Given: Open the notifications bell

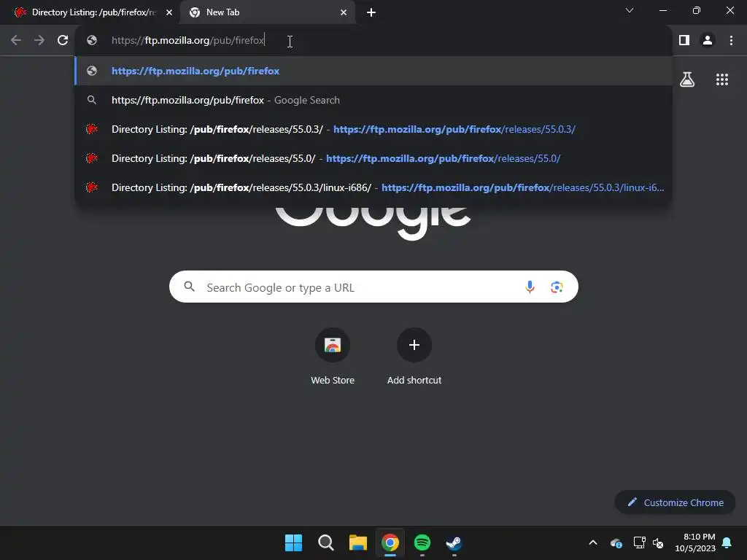Looking at the screenshot, I should (x=727, y=542).
